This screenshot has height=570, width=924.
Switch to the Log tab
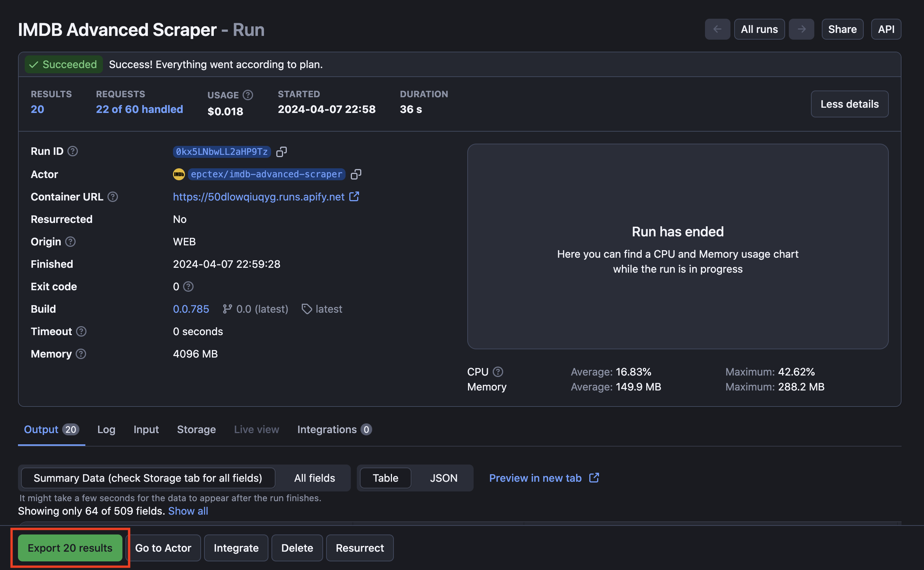coord(106,429)
